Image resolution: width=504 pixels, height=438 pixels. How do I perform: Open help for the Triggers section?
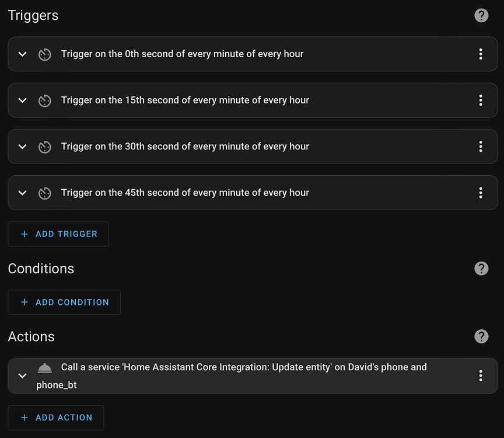pos(481,15)
